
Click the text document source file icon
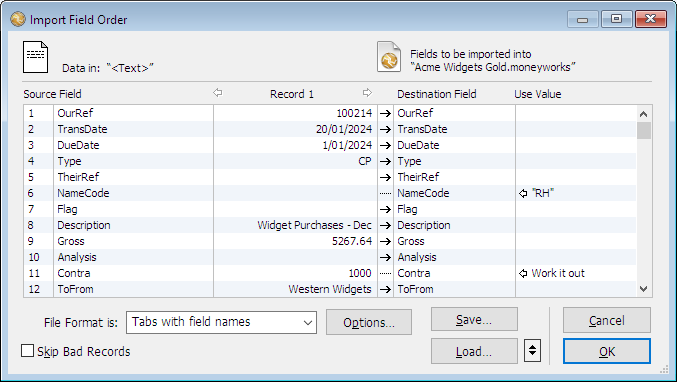coord(35,57)
